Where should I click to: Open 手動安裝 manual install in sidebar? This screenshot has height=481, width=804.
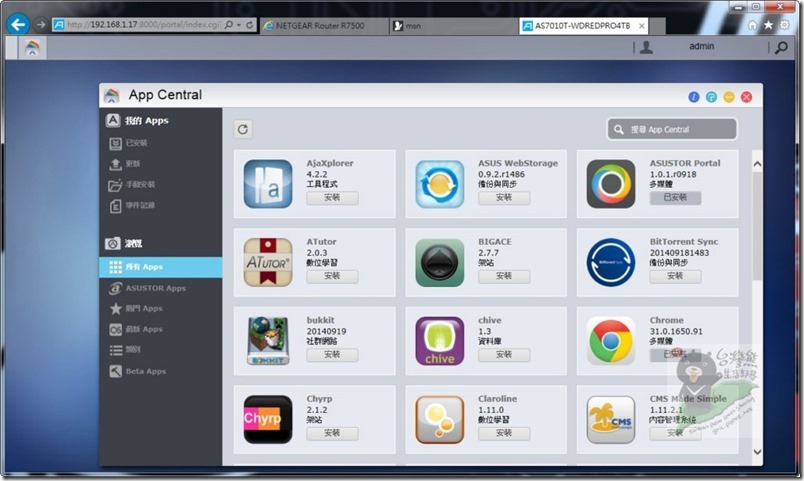click(161, 185)
